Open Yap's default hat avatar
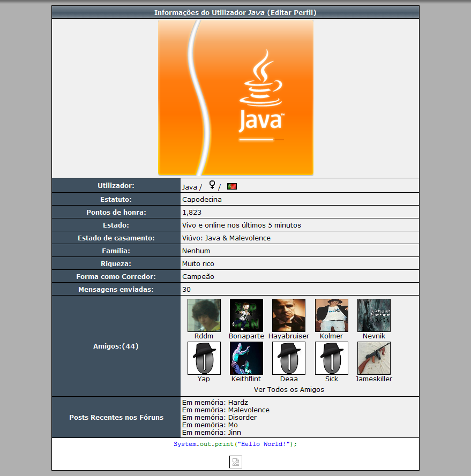The height and width of the screenshot is (476, 471). (x=204, y=358)
